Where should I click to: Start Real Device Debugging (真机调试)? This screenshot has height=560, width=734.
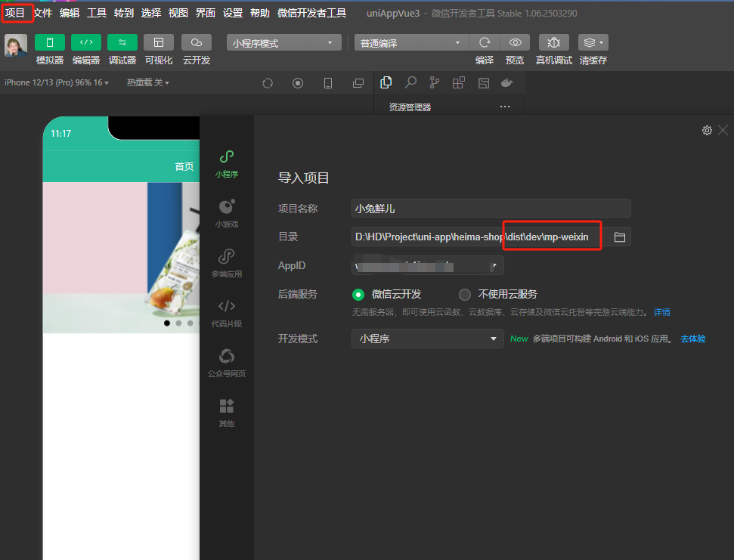[554, 42]
